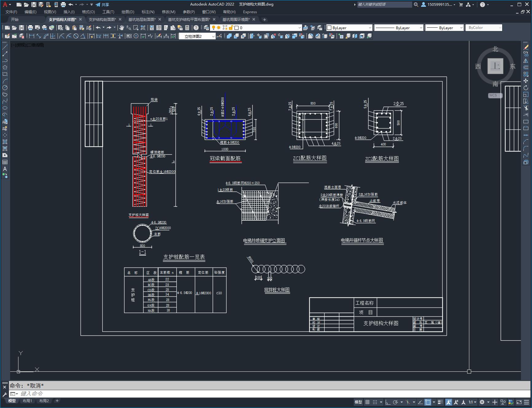Select the Multiline Text tool
532x408 pixels.
click(5, 169)
